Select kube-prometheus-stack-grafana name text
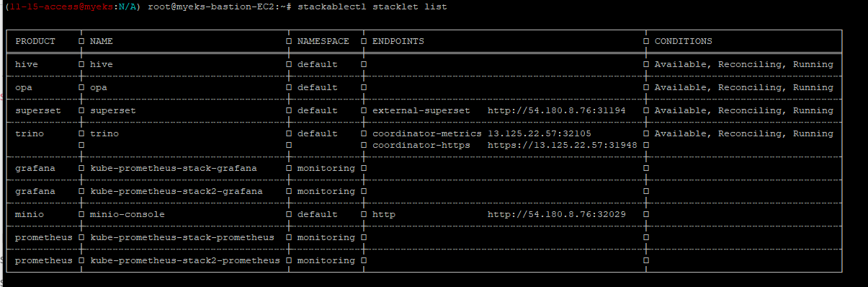 174,168
